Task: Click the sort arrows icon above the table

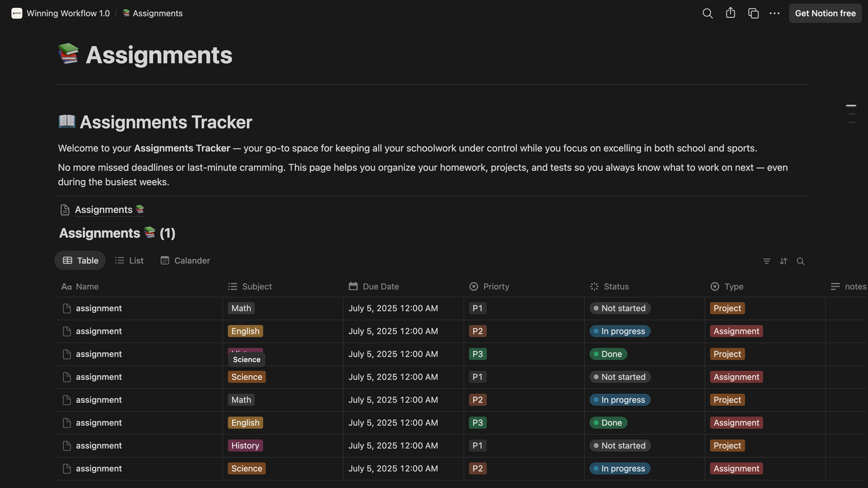Action: coord(783,261)
